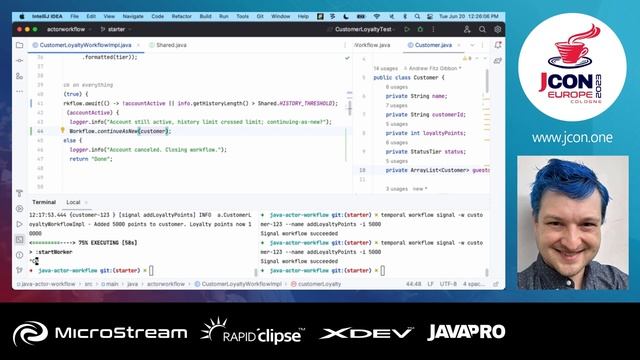Click the macOS Spotlight search icon

pyautogui.click(x=417, y=16)
